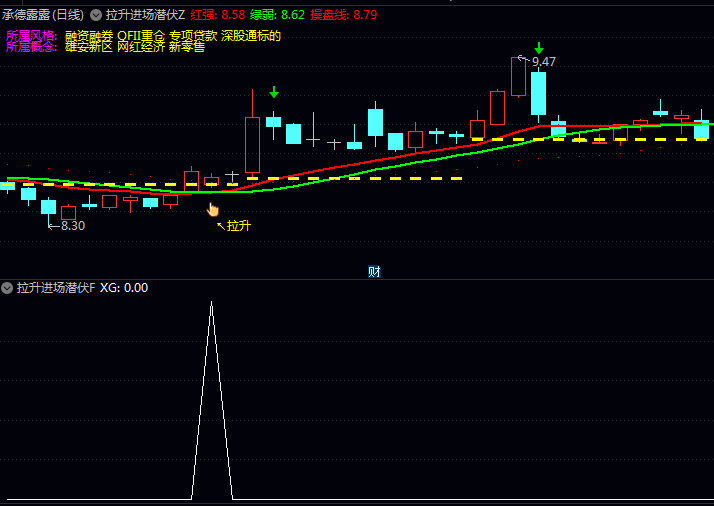Click the 9.47 high price marker
Screen dimensions: 714x506
pyautogui.click(x=543, y=62)
